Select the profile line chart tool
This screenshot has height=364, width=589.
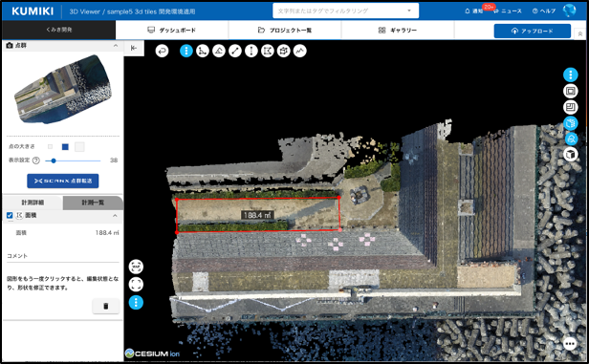[300, 51]
